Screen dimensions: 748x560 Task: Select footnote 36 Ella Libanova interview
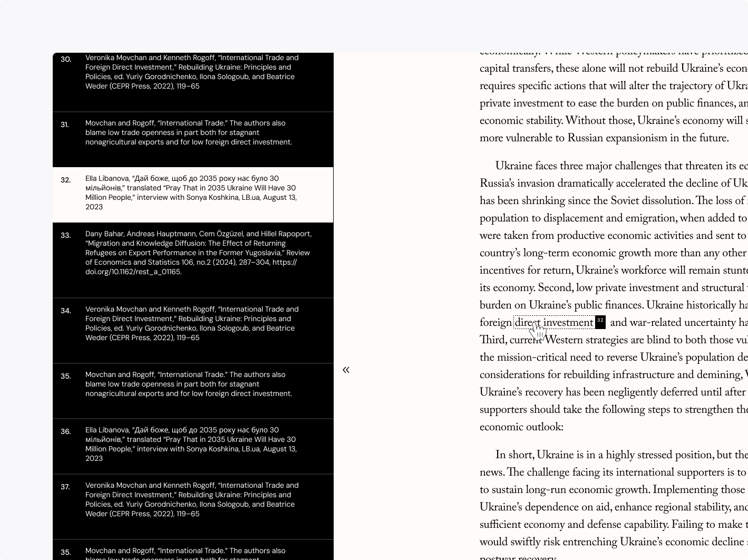pyautogui.click(x=193, y=447)
